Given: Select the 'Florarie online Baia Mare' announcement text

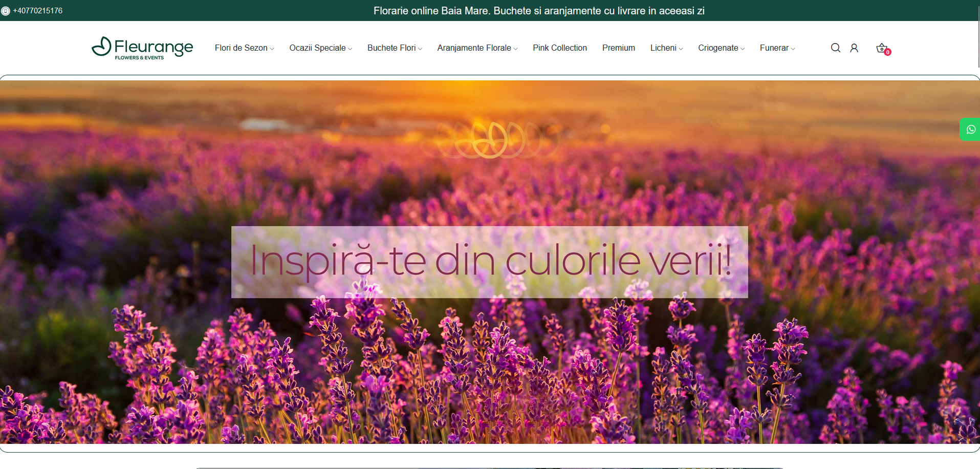Looking at the screenshot, I should click(539, 11).
